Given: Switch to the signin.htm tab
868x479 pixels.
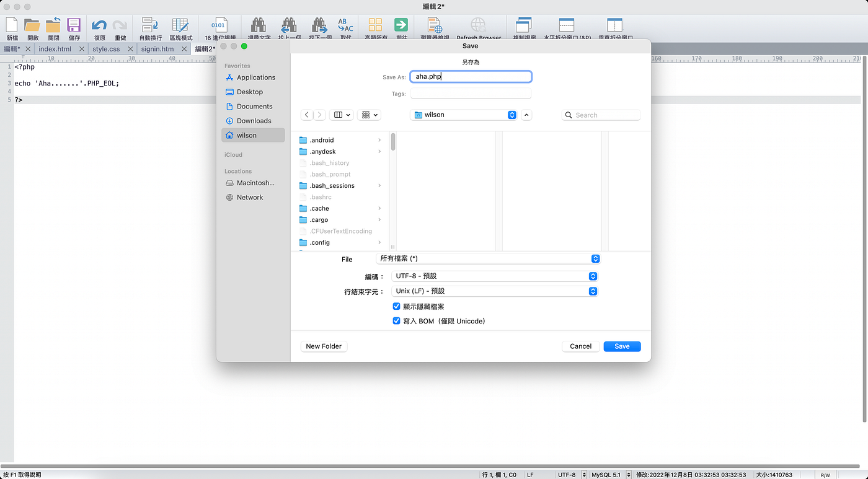Looking at the screenshot, I should tap(157, 48).
